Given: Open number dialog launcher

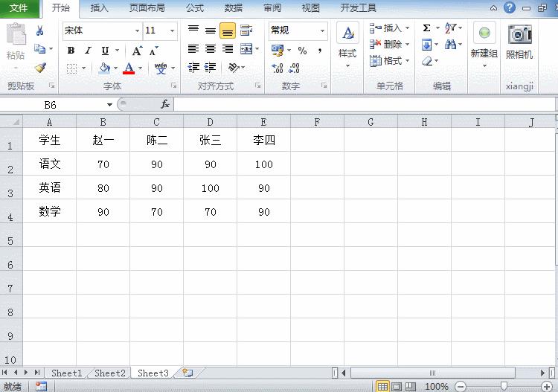Looking at the screenshot, I should (324, 86).
